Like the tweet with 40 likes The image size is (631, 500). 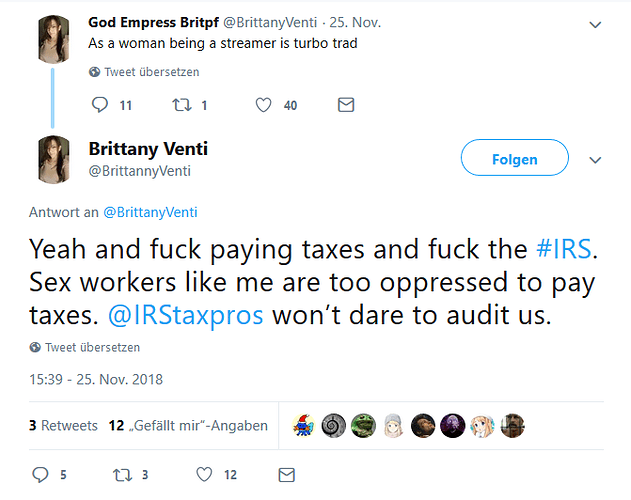[263, 105]
